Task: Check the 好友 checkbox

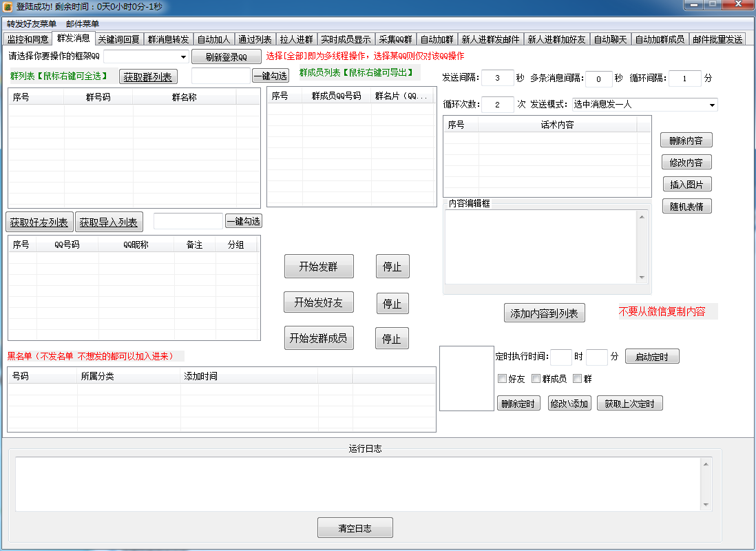Action: [x=502, y=379]
